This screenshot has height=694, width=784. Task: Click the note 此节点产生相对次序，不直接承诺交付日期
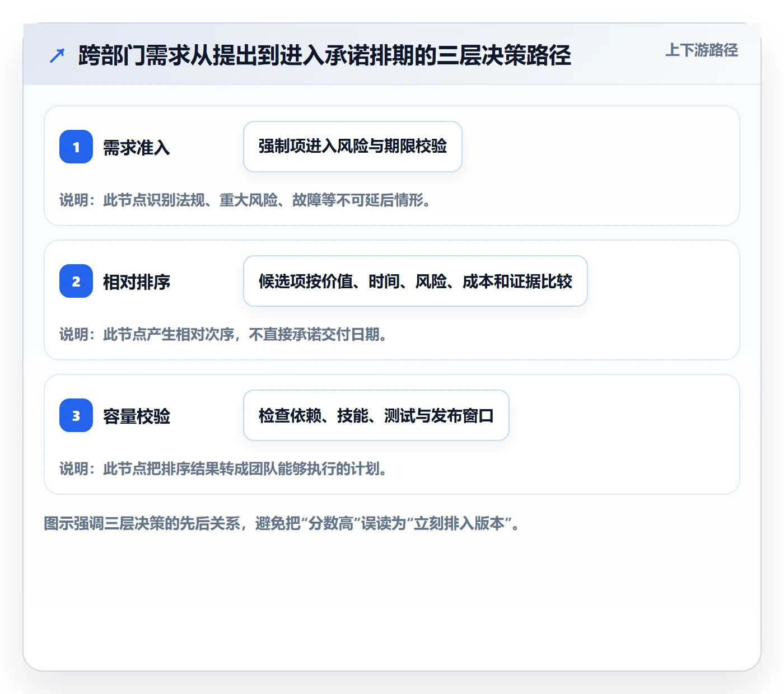pos(223,335)
